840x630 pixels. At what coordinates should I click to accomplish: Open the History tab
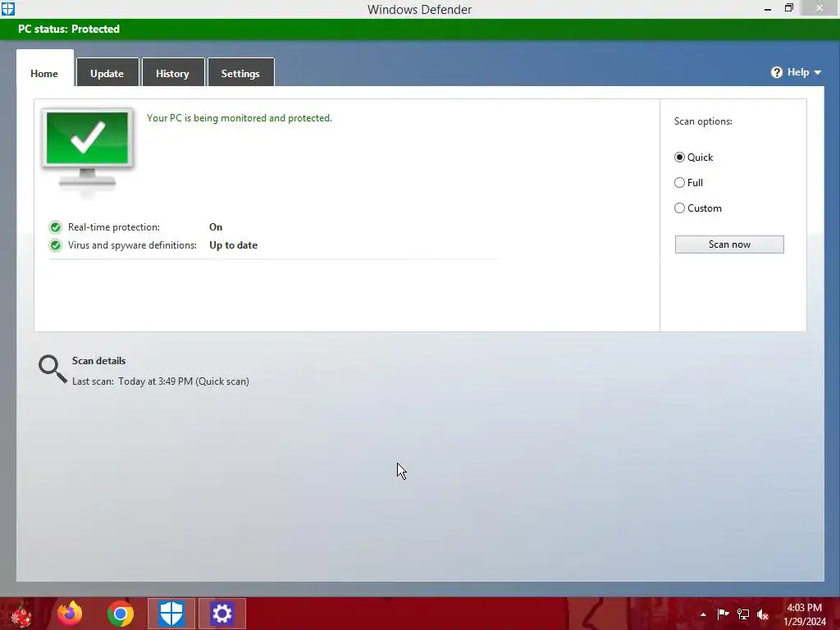[x=172, y=73]
